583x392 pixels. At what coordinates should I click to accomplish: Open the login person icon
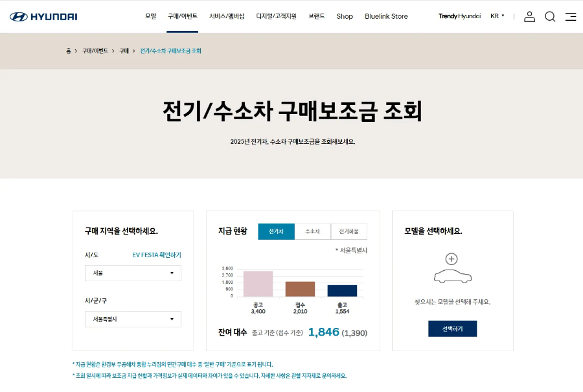(x=529, y=16)
